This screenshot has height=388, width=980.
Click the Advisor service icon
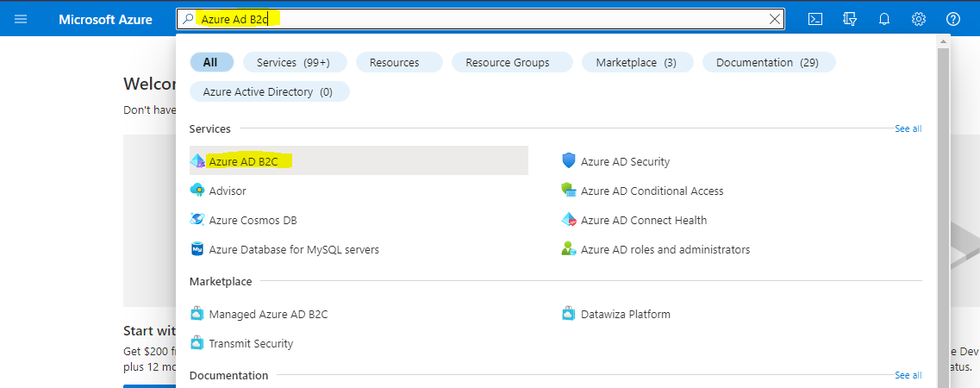tap(197, 191)
